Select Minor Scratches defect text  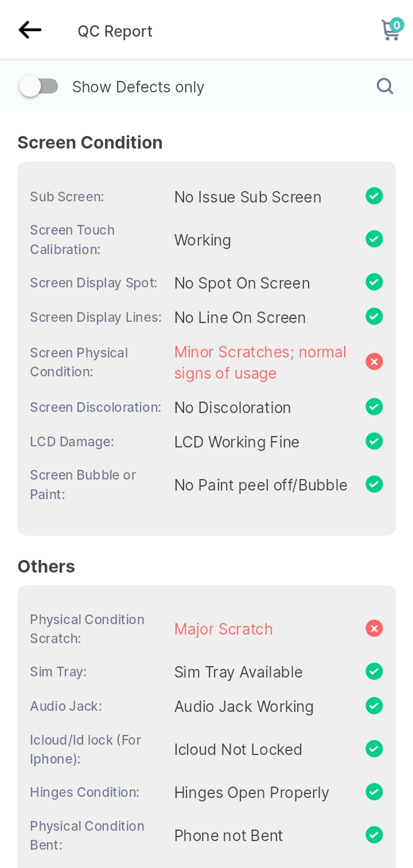coord(260,363)
